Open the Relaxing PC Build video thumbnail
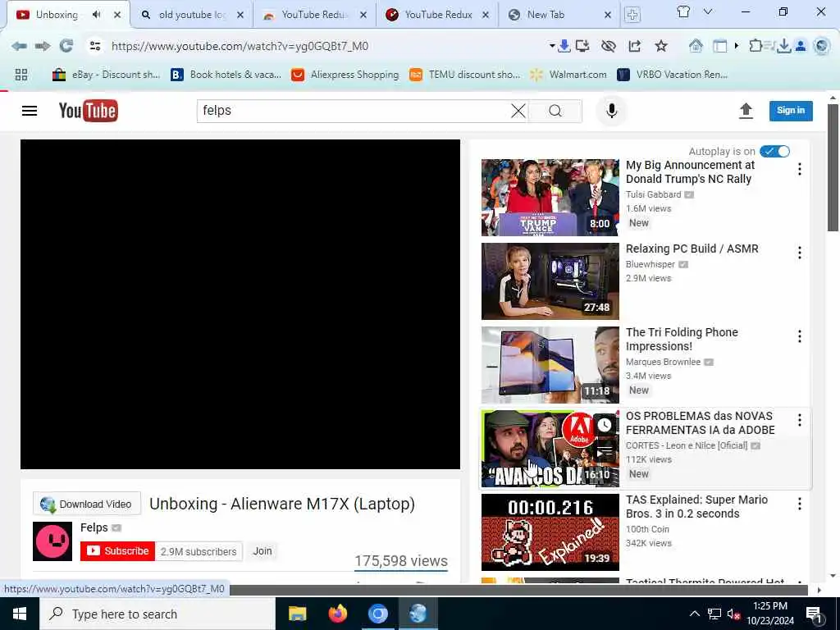This screenshot has height=630, width=840. tap(550, 281)
